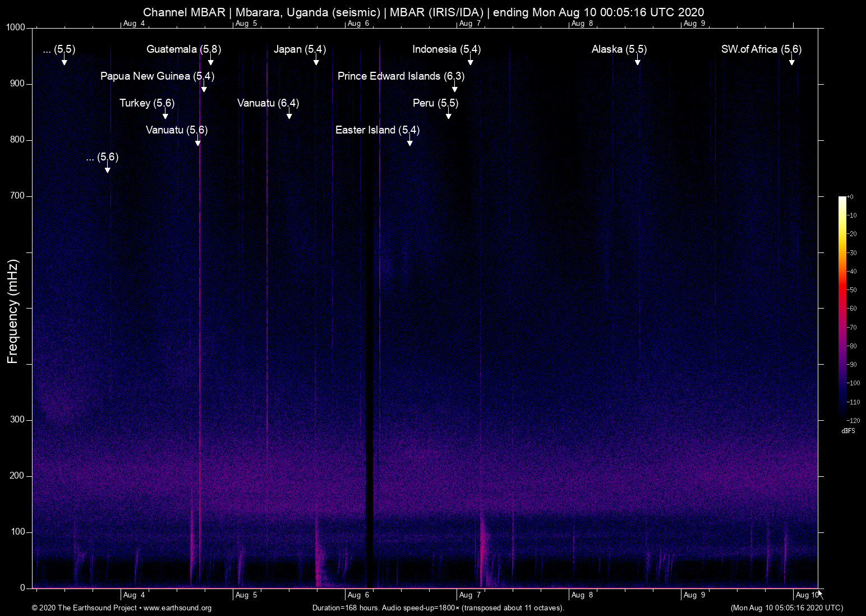Image resolution: width=866 pixels, height=616 pixels.
Task: Click the 500 mHz tick on right axis
Action: point(821,308)
